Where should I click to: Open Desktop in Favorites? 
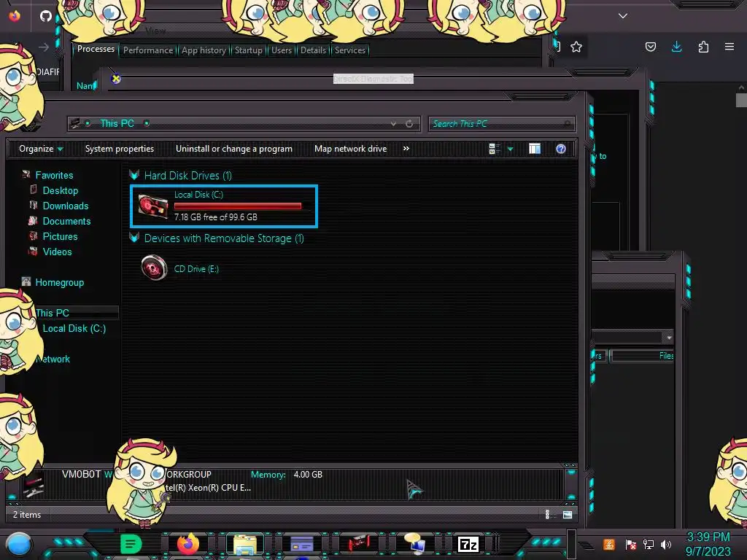tap(61, 190)
